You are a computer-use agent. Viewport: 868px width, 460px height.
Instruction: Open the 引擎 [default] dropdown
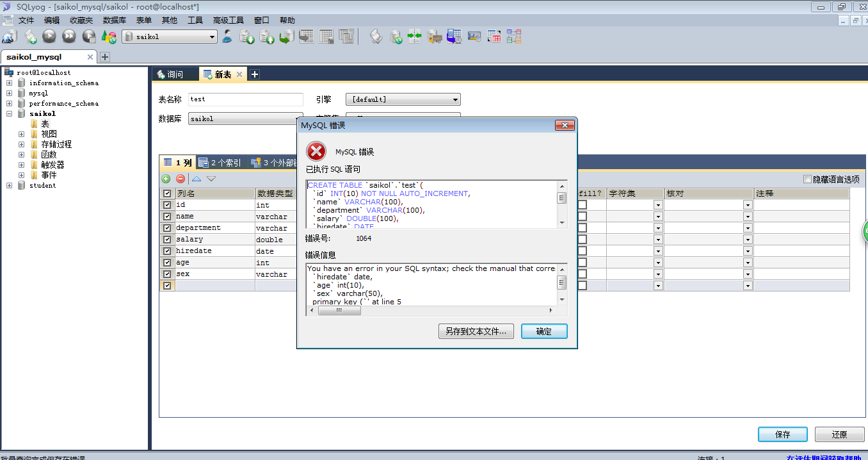click(454, 99)
